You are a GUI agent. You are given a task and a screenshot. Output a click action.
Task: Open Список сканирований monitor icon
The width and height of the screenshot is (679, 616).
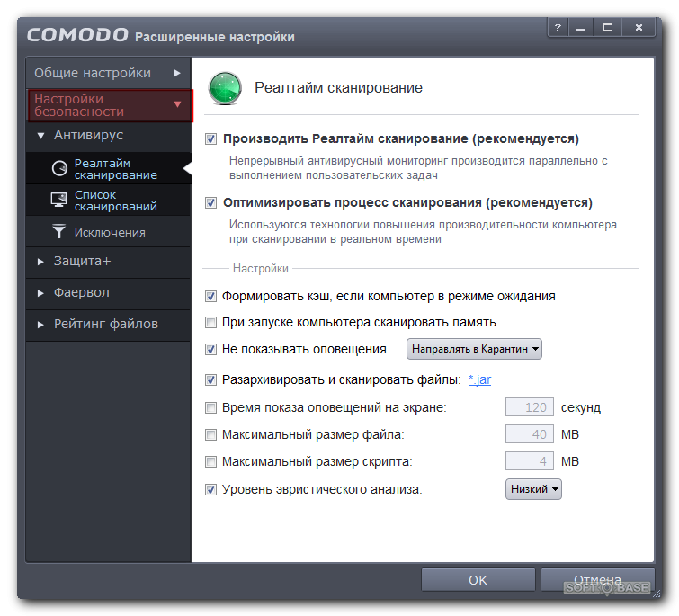(x=59, y=200)
